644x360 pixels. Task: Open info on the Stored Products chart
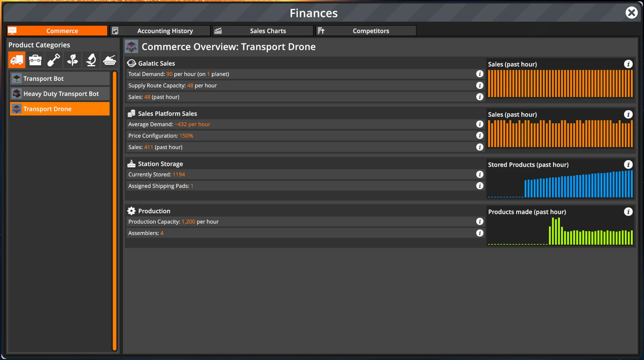pyautogui.click(x=628, y=165)
